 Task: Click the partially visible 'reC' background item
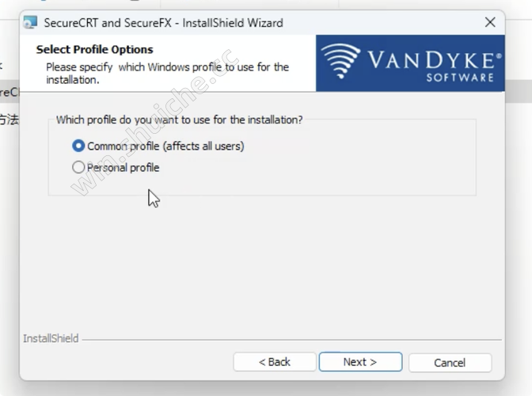[x=9, y=92]
